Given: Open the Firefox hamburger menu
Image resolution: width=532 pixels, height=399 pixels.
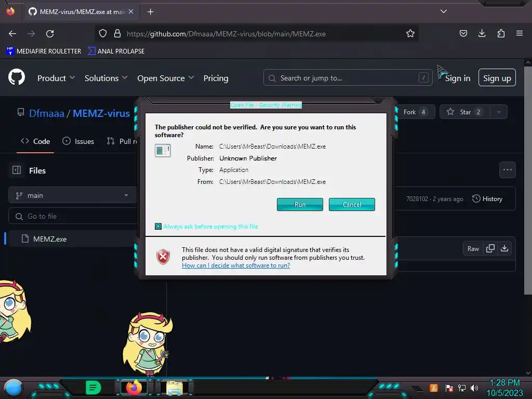Looking at the screenshot, I should (x=520, y=33).
